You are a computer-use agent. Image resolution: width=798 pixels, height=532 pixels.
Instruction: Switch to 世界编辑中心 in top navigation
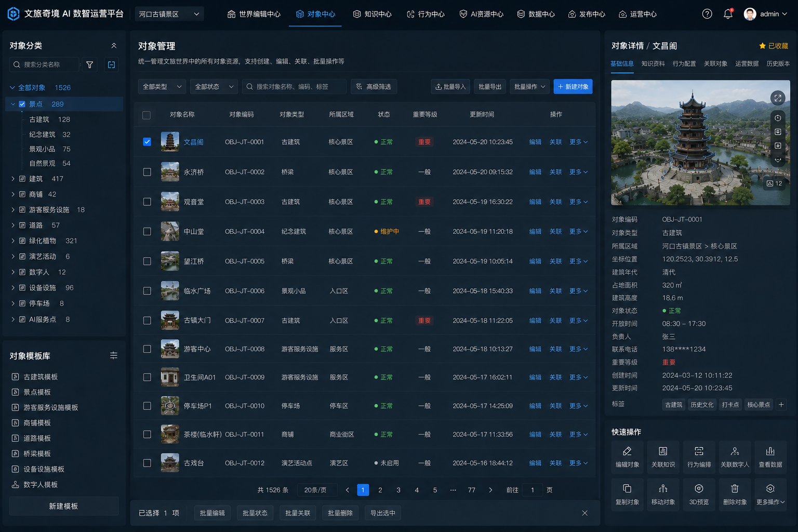pyautogui.click(x=254, y=14)
